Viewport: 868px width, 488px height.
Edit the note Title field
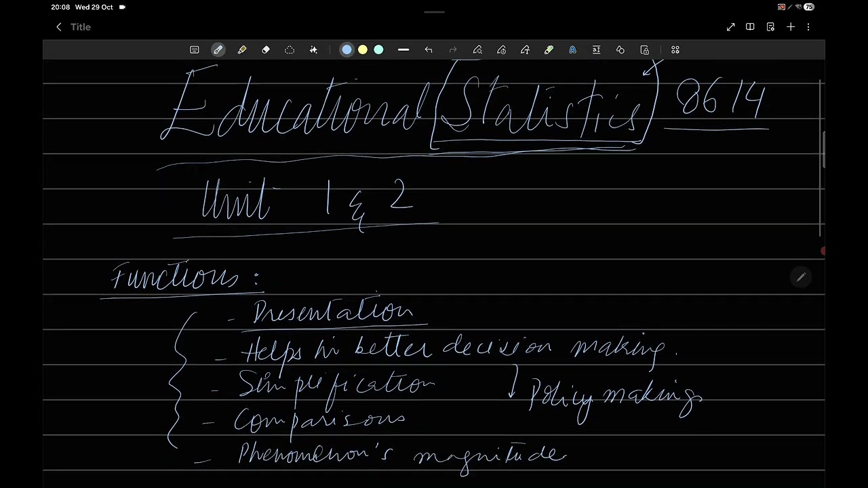pos(81,27)
